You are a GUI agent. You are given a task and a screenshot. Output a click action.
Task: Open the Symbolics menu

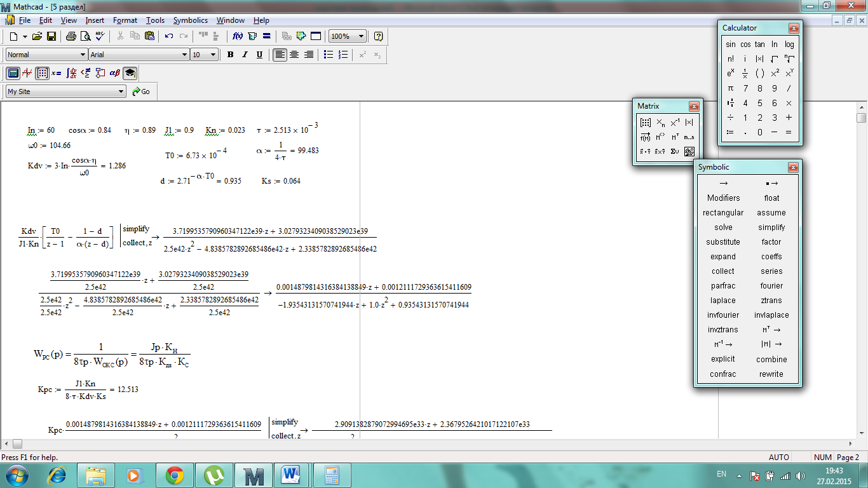click(x=190, y=20)
